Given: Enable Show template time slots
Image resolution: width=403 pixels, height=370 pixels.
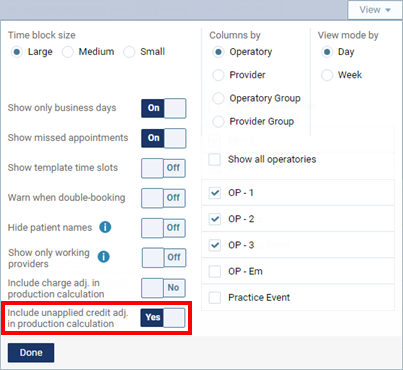Looking at the screenshot, I should point(163,168).
